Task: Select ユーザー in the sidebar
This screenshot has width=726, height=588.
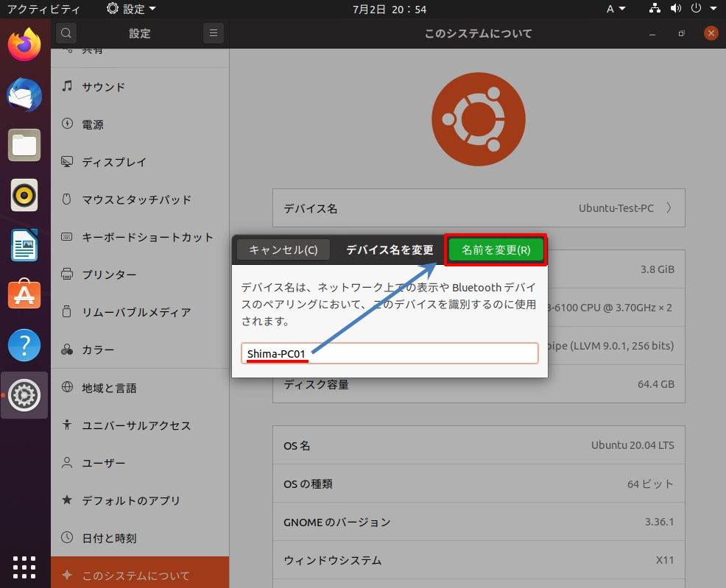Action: click(x=140, y=463)
